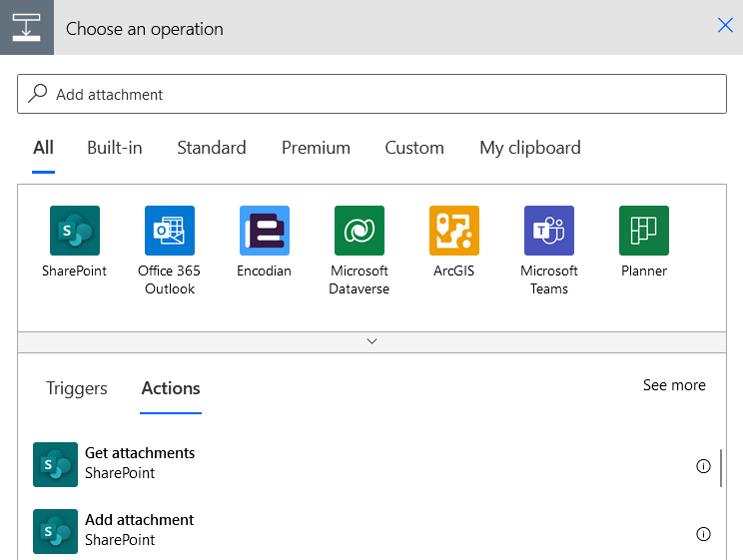Select the Add attachment SharePoint action
743x560 pixels.
140,530
